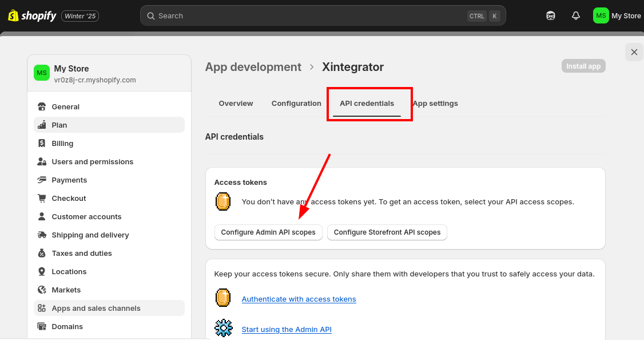Click the Markets globe icon
The width and height of the screenshot is (644, 340).
point(42,290)
